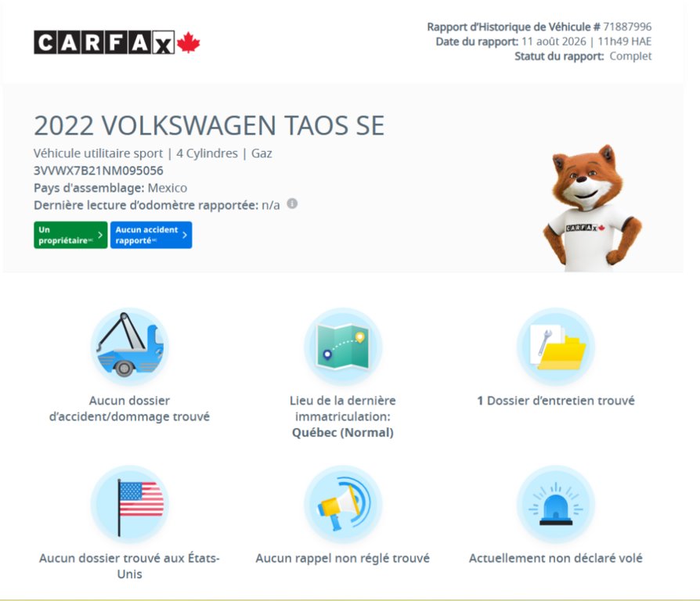Select "Aucun dossier d'accident/dommage trouvé" text
This screenshot has height=601, width=700.
click(129, 408)
